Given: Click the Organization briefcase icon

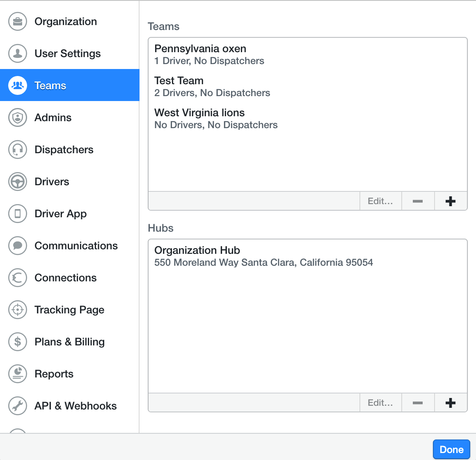Looking at the screenshot, I should (x=18, y=22).
